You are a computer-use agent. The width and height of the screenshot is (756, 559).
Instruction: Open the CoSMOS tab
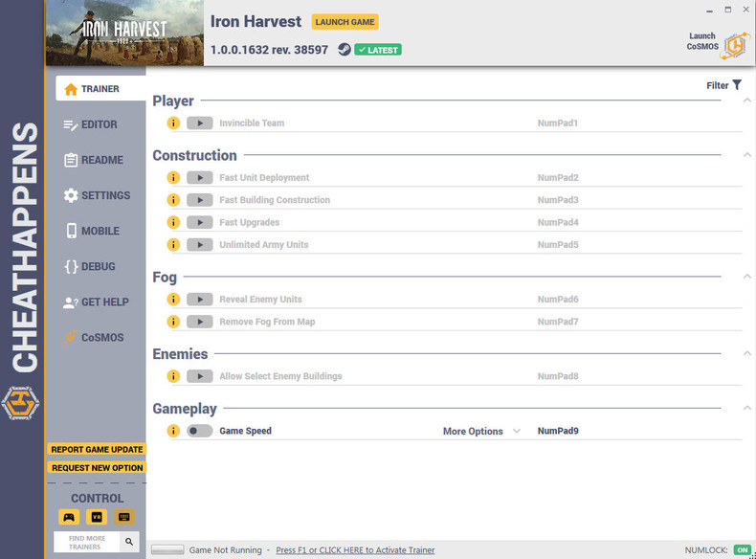click(x=94, y=337)
